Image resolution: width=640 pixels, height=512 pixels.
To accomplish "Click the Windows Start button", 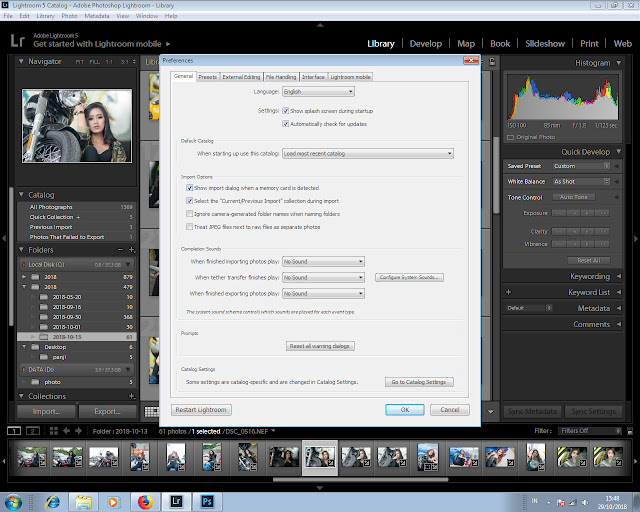I will [13, 502].
